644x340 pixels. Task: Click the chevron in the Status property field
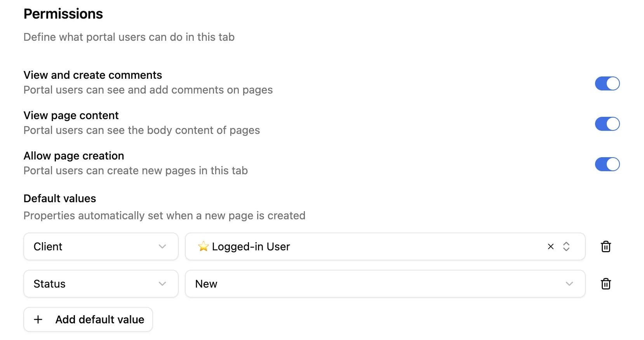coord(162,284)
